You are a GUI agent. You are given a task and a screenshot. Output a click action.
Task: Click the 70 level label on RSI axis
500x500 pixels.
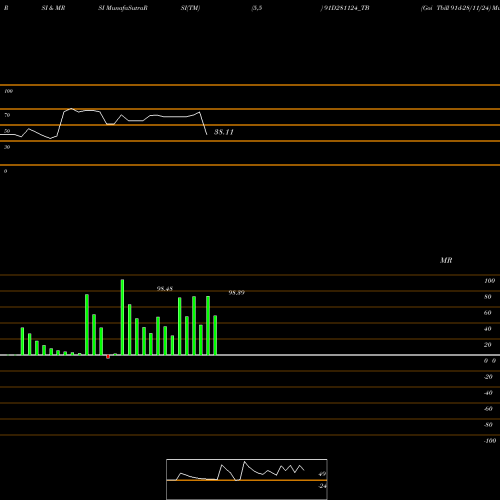pyautogui.click(x=7, y=115)
